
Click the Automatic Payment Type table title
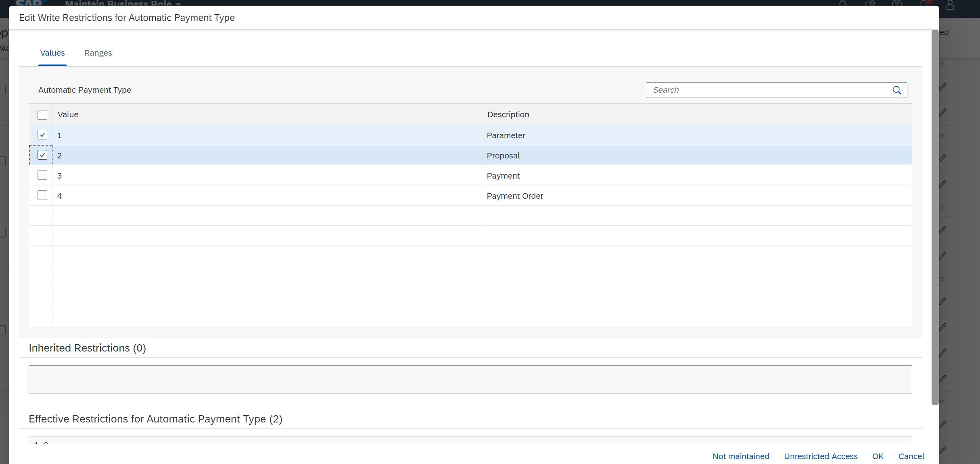pyautogui.click(x=85, y=90)
